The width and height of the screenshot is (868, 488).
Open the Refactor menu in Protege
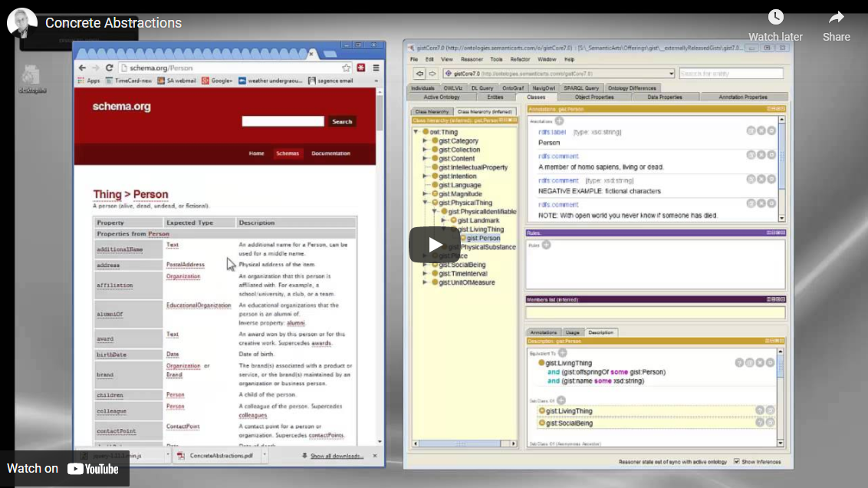coord(520,59)
